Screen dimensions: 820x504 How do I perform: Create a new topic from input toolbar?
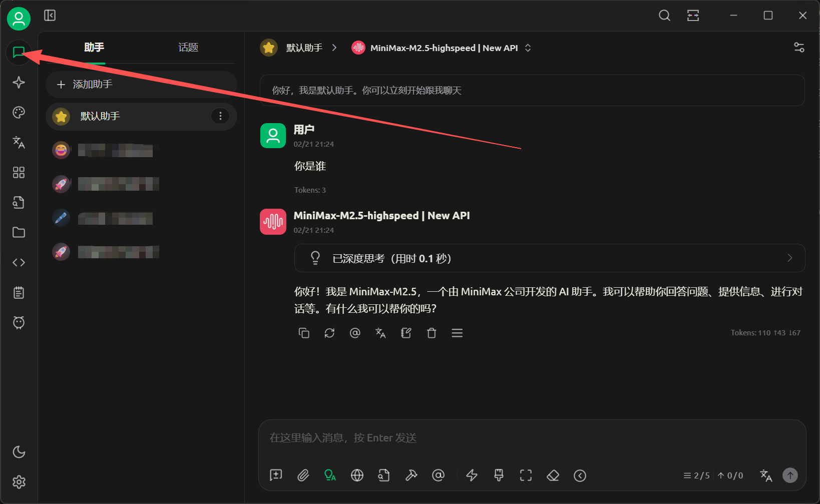click(276, 475)
